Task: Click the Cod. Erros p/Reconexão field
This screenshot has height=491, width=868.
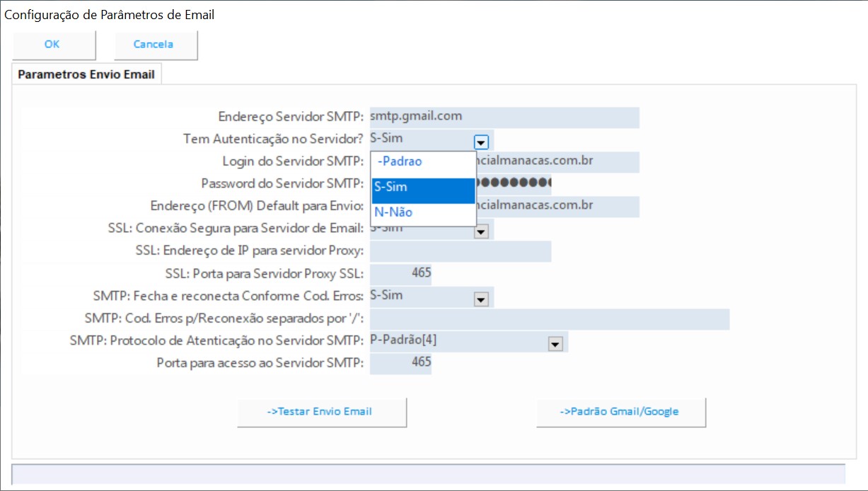Action: 549,319
